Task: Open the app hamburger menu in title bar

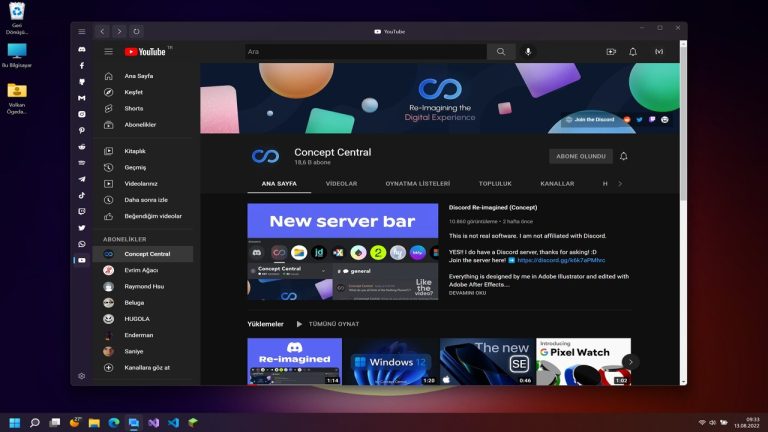Action: (x=82, y=31)
